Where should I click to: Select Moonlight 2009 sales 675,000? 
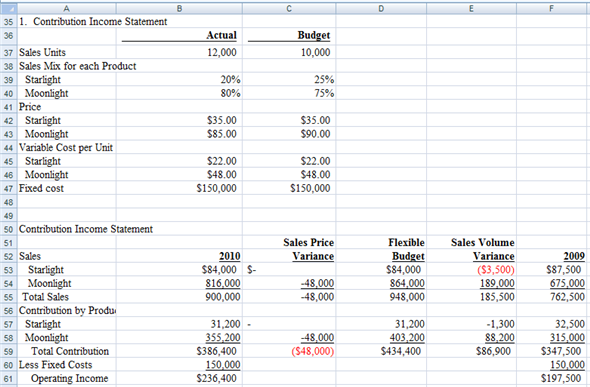567,283
